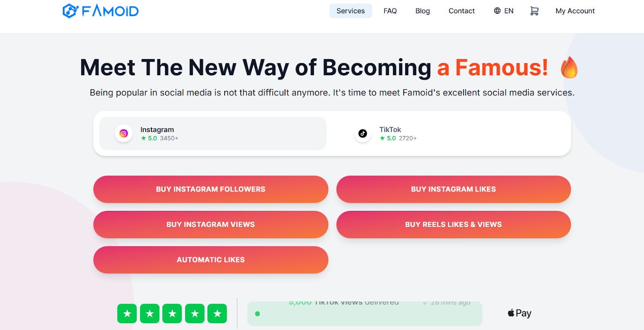Screen dimensions: 644x330
Task: Select Buy Reels Likes & Views
Action: 453,225
